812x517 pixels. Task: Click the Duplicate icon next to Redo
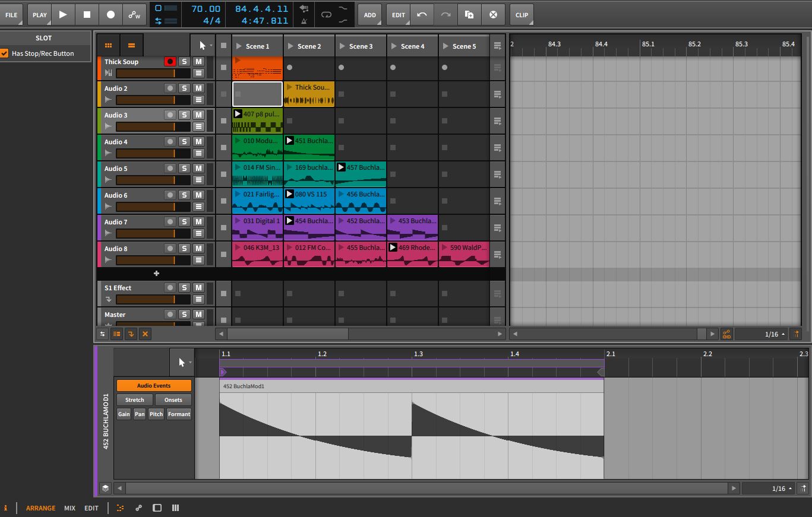(x=469, y=15)
